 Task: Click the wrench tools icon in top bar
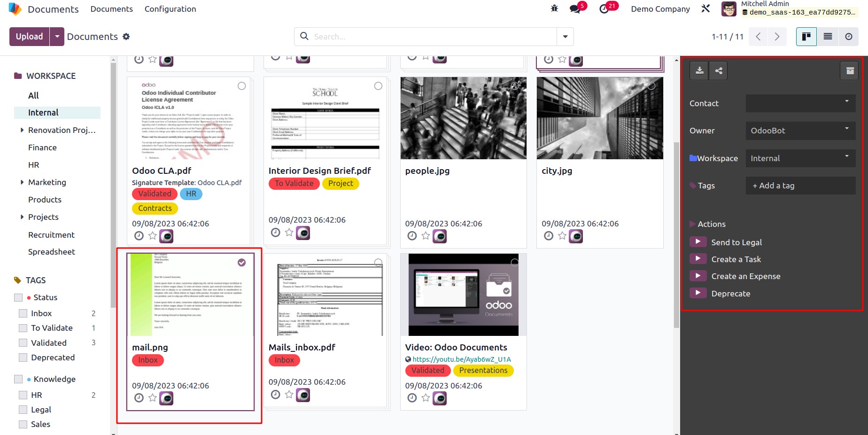[x=705, y=8]
